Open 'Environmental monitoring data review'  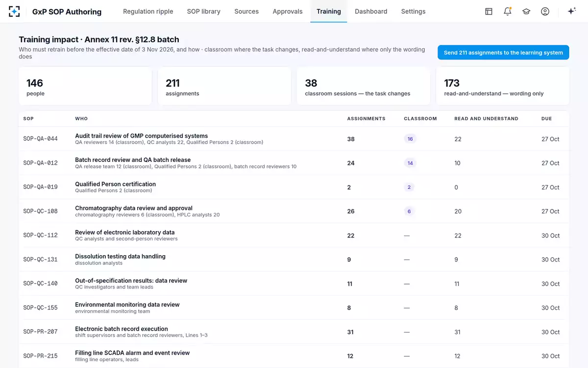click(127, 305)
